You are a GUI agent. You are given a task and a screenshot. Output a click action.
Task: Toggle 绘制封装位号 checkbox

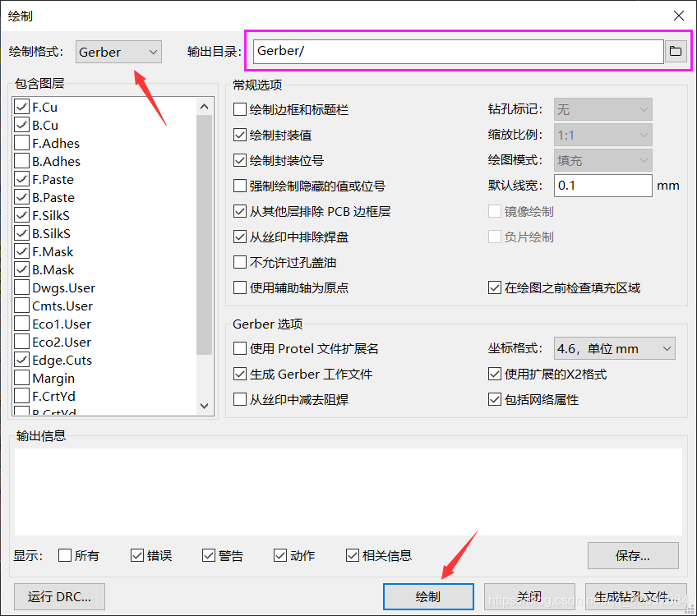[x=240, y=160]
